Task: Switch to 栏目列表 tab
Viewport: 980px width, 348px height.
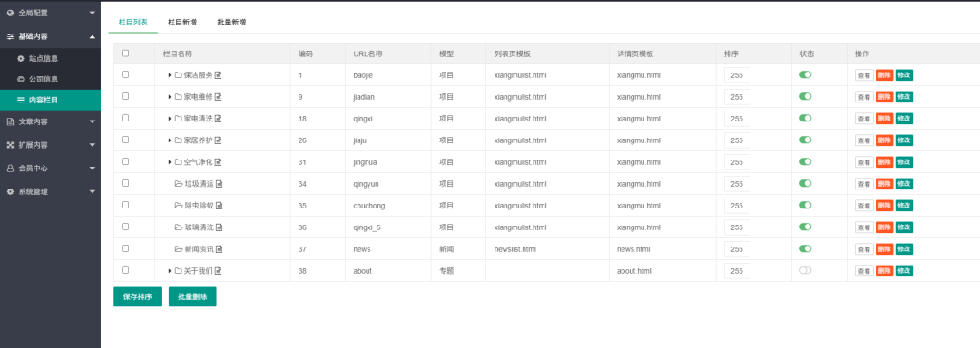Action: (x=133, y=23)
